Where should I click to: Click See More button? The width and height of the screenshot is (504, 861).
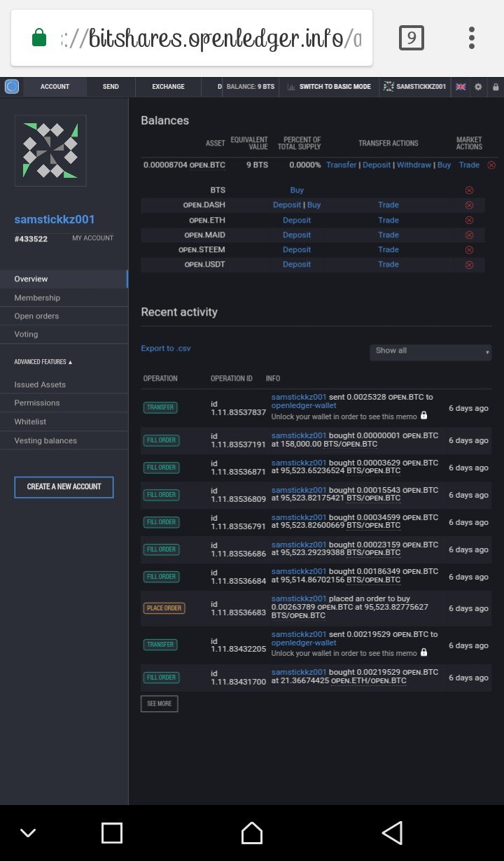pos(160,703)
